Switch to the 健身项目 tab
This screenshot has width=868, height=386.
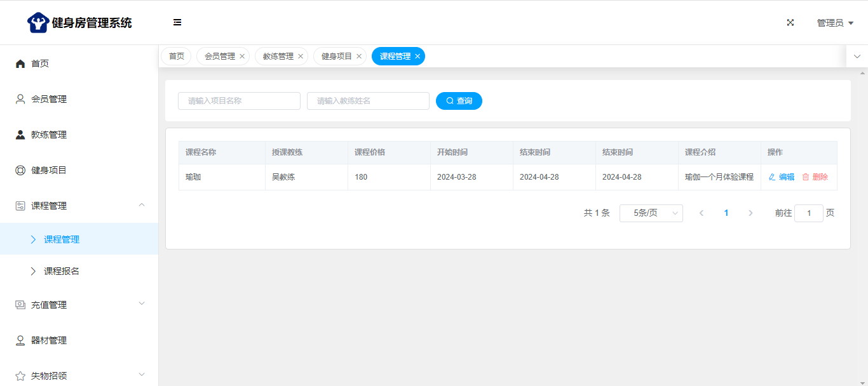coord(336,56)
